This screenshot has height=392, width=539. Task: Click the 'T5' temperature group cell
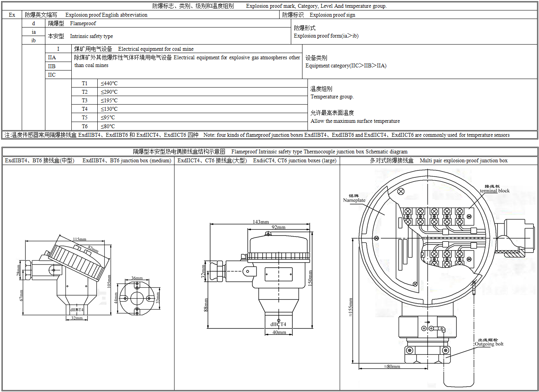click(x=85, y=117)
